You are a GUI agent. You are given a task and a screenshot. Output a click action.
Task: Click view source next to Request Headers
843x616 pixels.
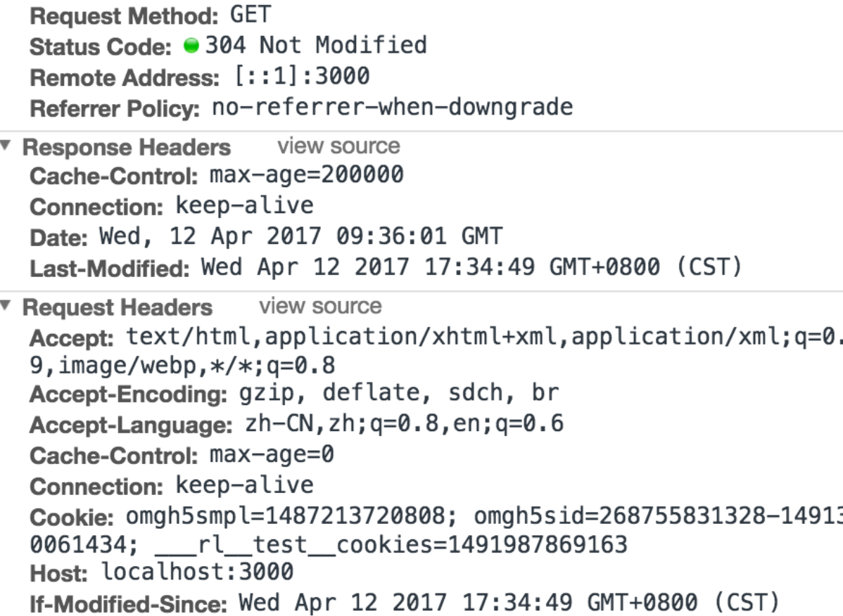320,306
